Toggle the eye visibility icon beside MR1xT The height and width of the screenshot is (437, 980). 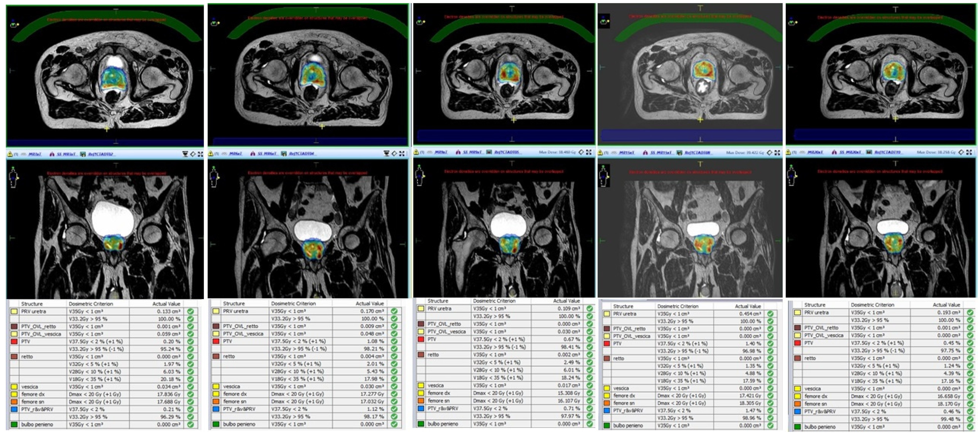pyautogui.click(x=24, y=154)
